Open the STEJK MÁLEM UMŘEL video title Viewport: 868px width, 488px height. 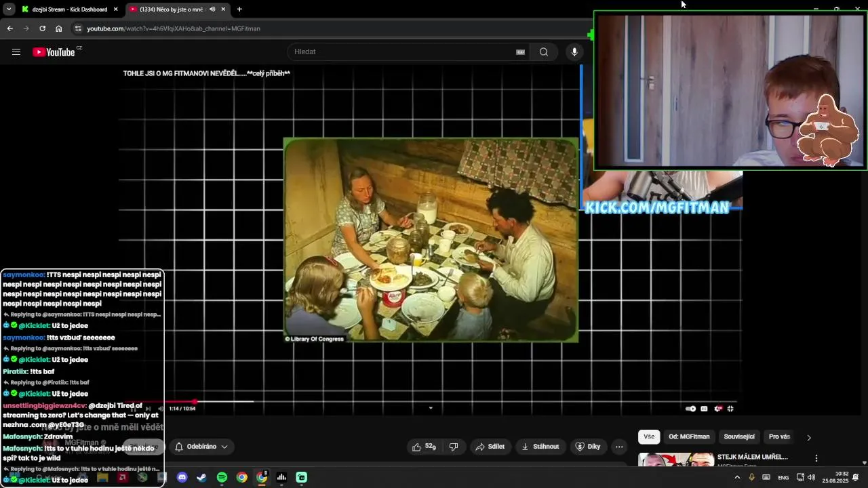click(752, 457)
